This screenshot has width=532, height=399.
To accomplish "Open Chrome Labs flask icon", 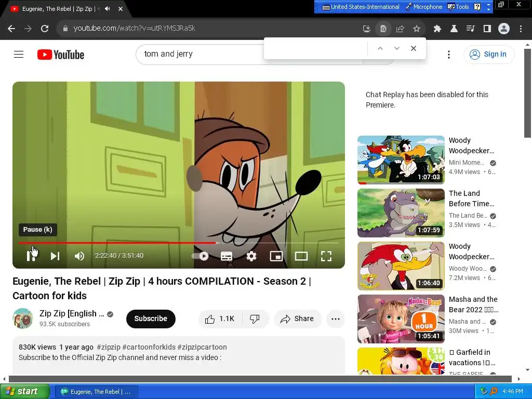I will tap(454, 29).
